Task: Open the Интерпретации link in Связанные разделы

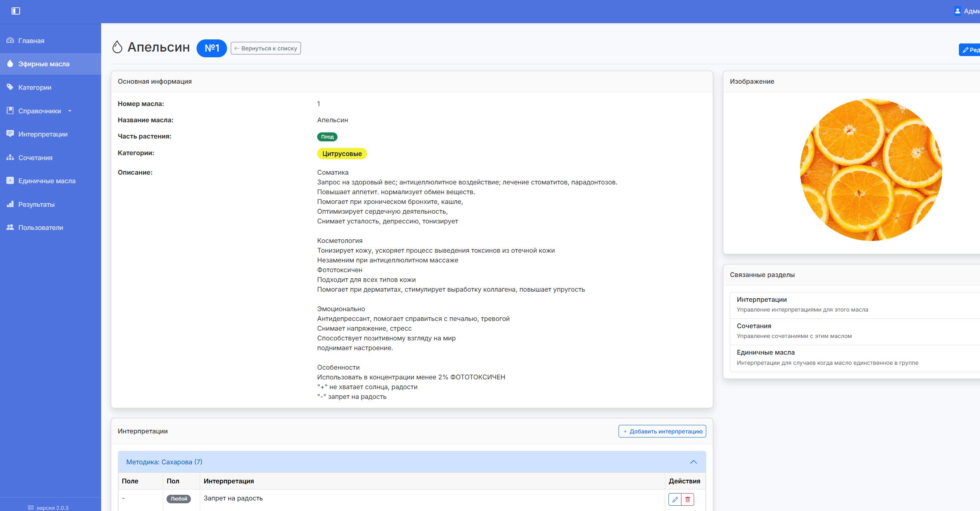Action: pyautogui.click(x=762, y=300)
